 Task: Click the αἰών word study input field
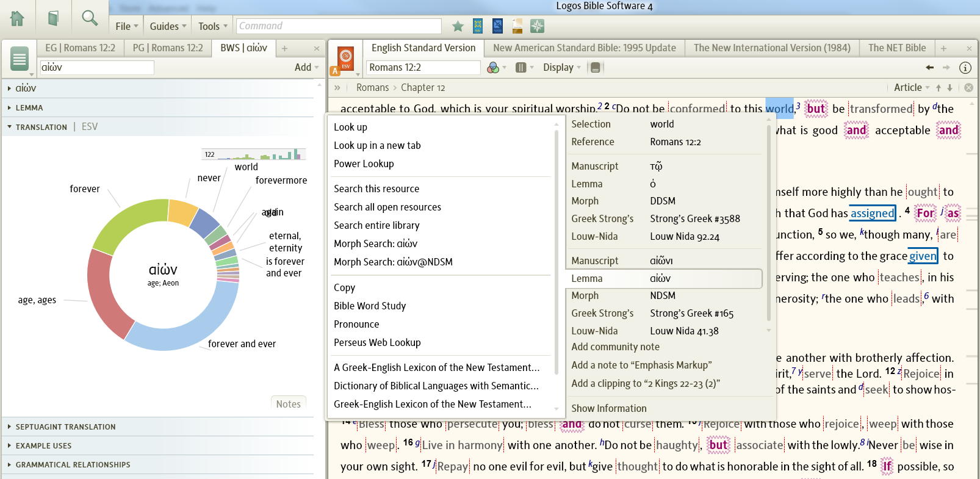pyautogui.click(x=97, y=68)
